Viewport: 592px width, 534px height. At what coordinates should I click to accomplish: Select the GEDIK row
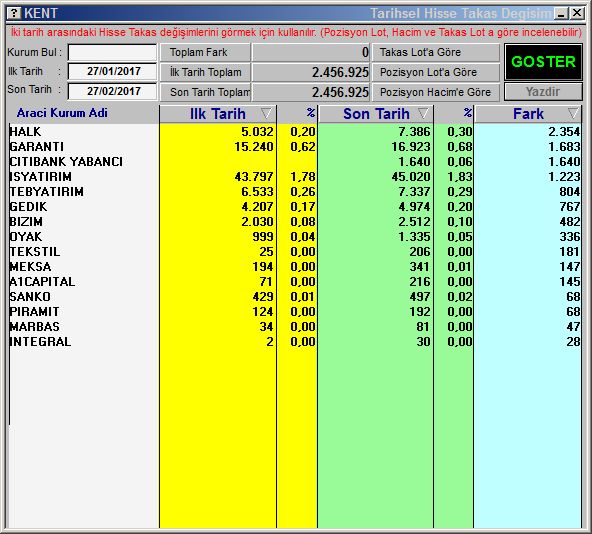click(295, 207)
